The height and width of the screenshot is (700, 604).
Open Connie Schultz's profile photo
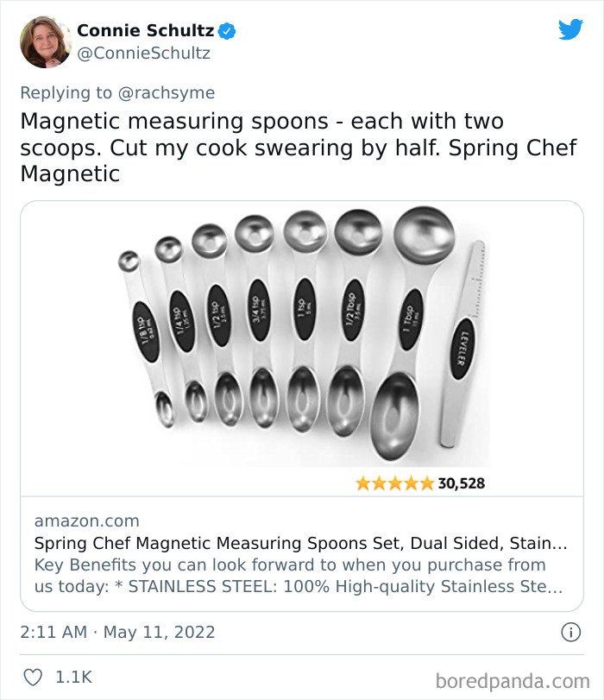[46, 42]
